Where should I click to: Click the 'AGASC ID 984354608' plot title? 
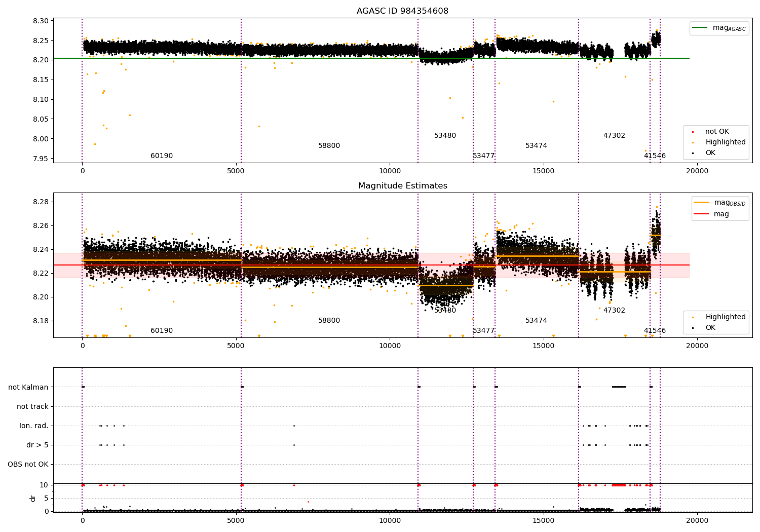(402, 11)
